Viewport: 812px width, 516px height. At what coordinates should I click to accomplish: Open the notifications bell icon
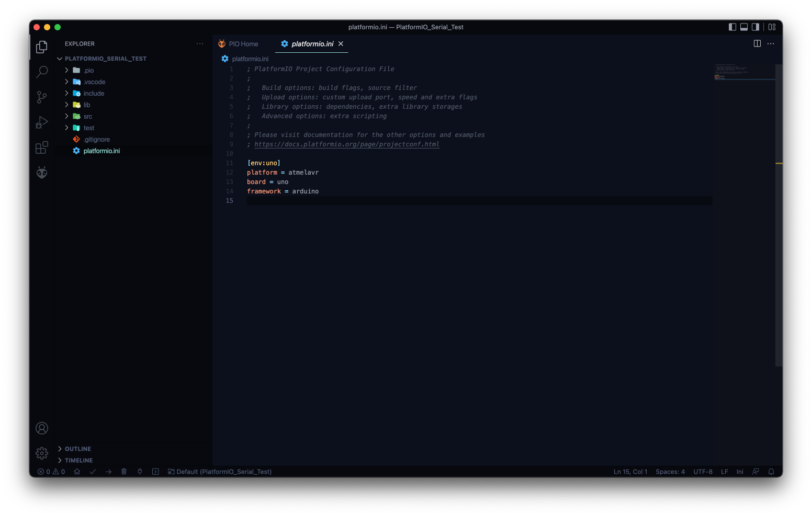click(x=771, y=472)
